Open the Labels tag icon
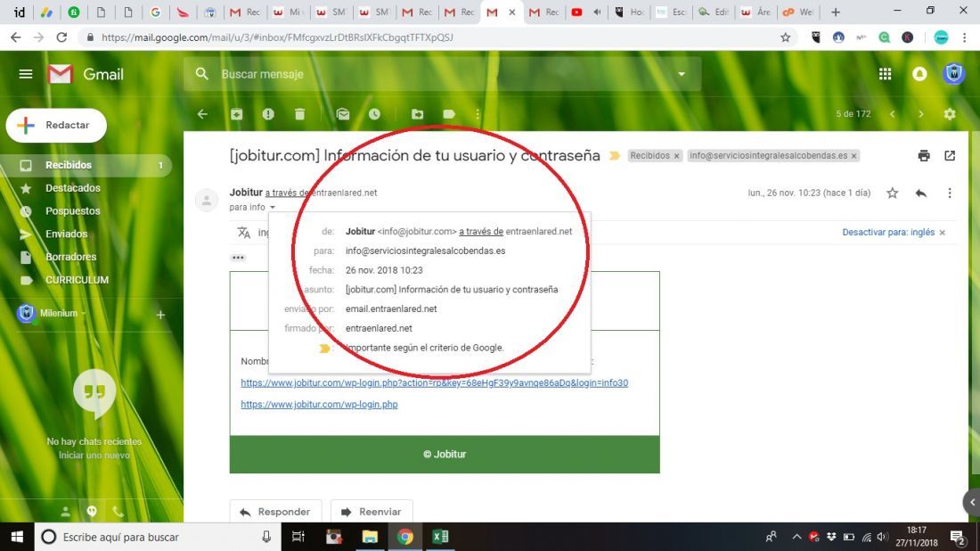980x551 pixels. 449,114
